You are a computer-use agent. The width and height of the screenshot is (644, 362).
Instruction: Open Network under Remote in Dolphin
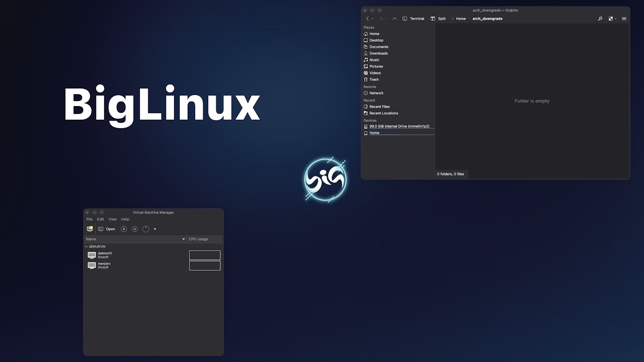click(398, 93)
